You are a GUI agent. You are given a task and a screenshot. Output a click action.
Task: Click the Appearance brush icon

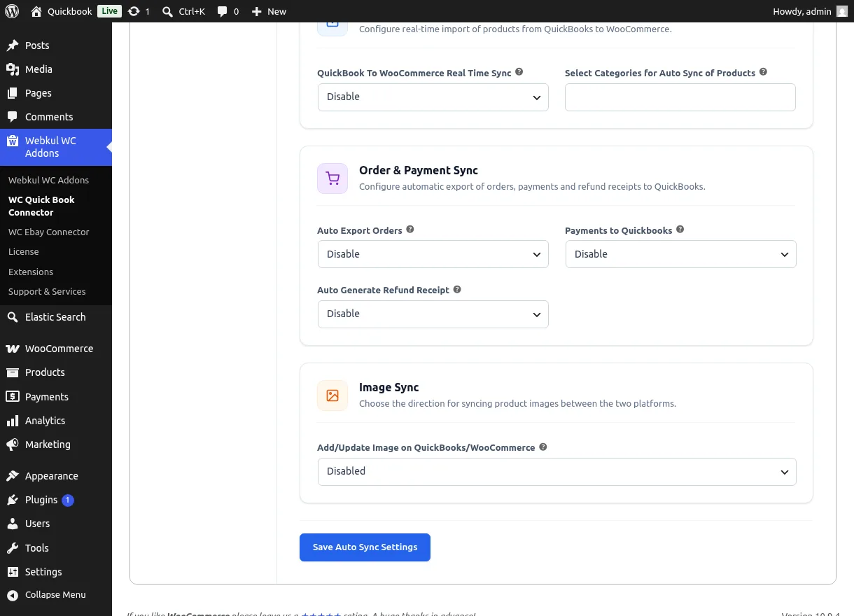[13, 476]
